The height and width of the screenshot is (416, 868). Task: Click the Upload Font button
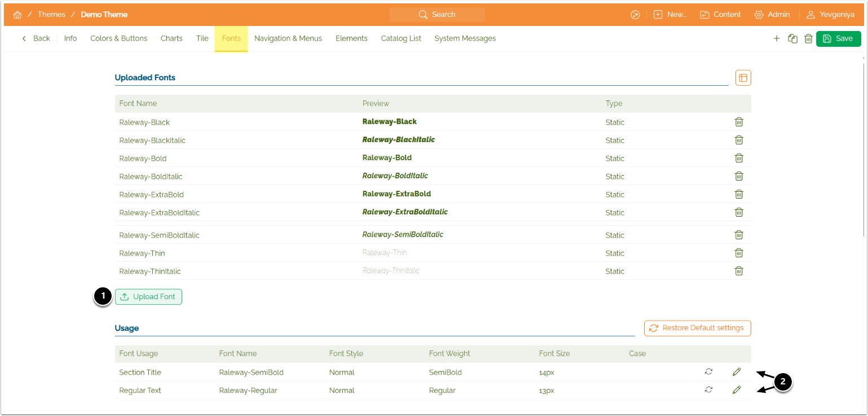(x=148, y=297)
